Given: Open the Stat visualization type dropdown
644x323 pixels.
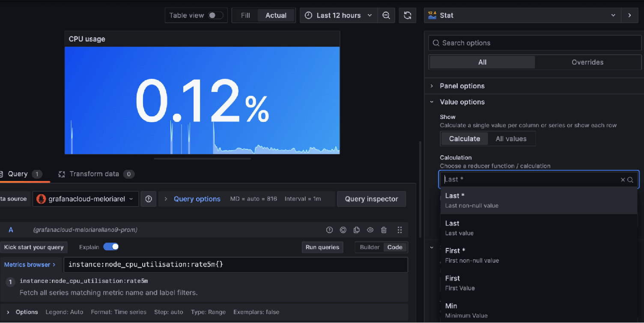Looking at the screenshot, I should tap(522, 15).
